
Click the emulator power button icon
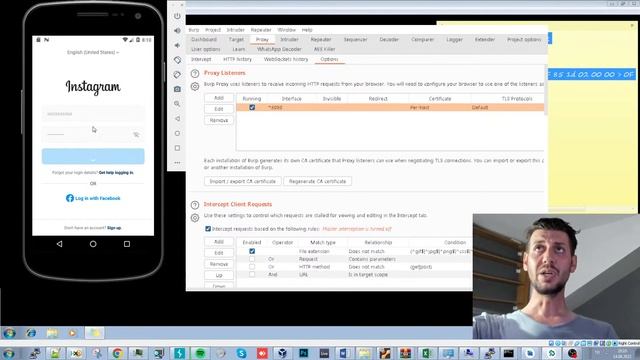tap(177, 16)
